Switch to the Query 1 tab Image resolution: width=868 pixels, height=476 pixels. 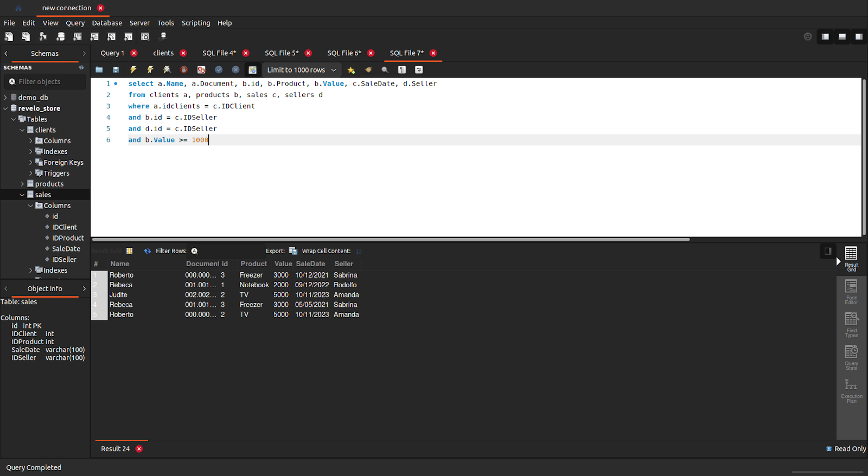coord(112,53)
